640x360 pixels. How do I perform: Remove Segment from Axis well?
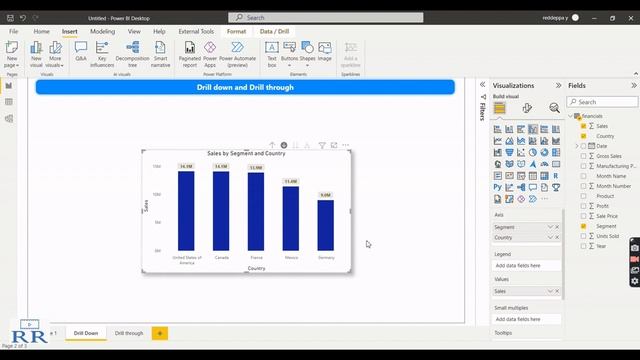(557, 227)
